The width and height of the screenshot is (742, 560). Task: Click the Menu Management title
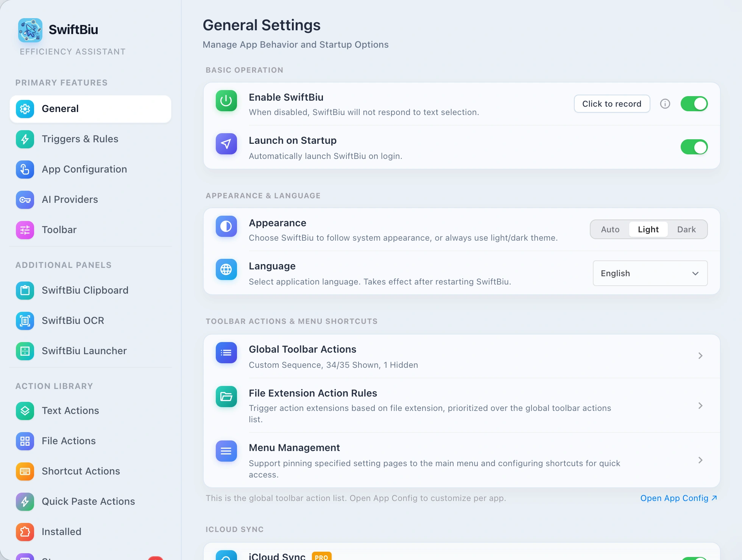[294, 448]
